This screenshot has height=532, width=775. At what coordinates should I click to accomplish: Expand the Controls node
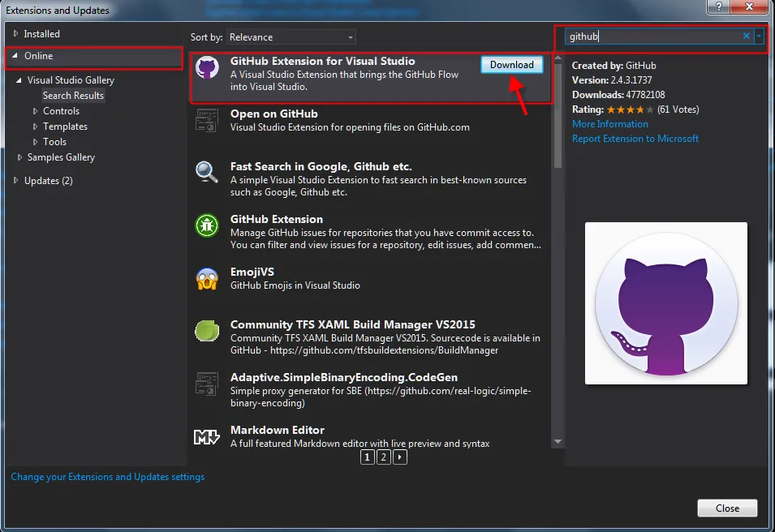click(x=35, y=111)
